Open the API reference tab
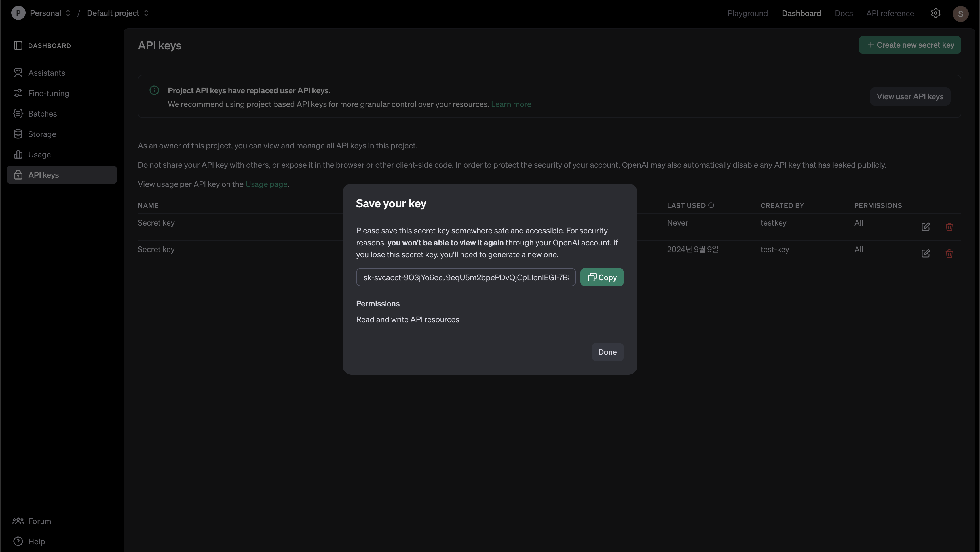The image size is (980, 552). (x=890, y=13)
